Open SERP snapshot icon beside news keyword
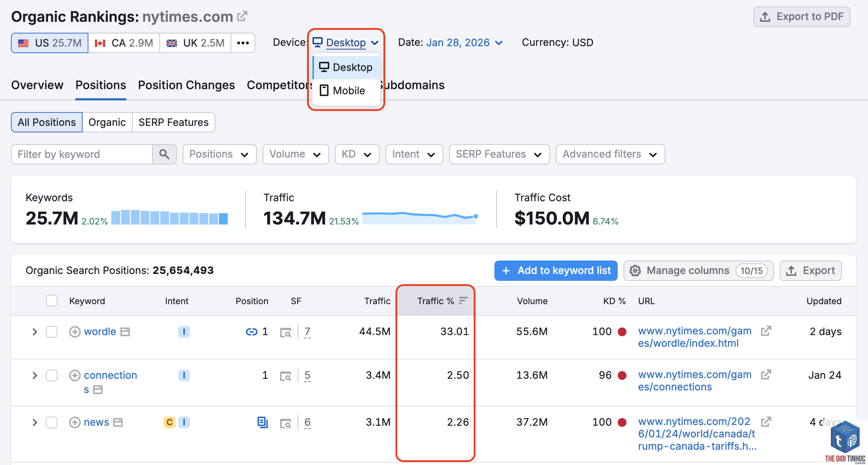The width and height of the screenshot is (868, 465). (x=118, y=422)
